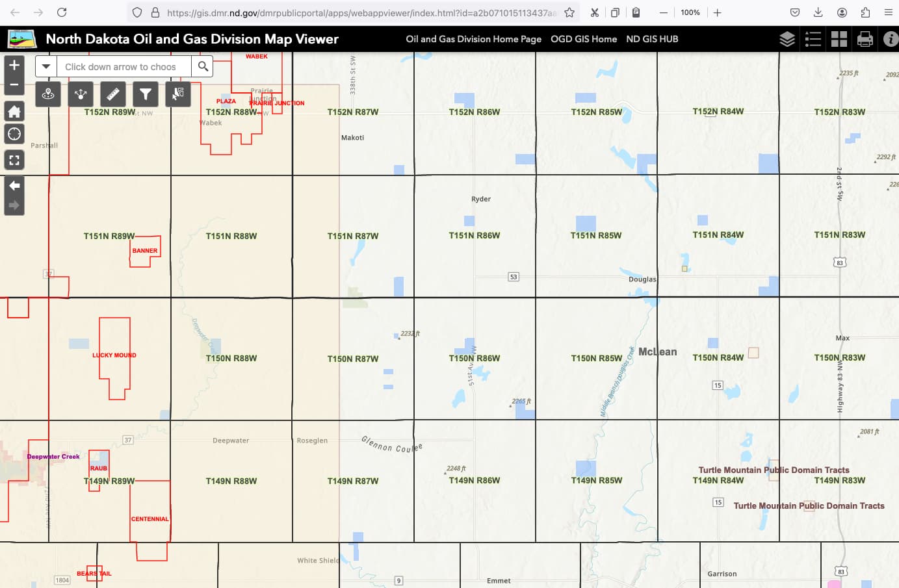
Task: Open the About info widget
Action: point(891,39)
